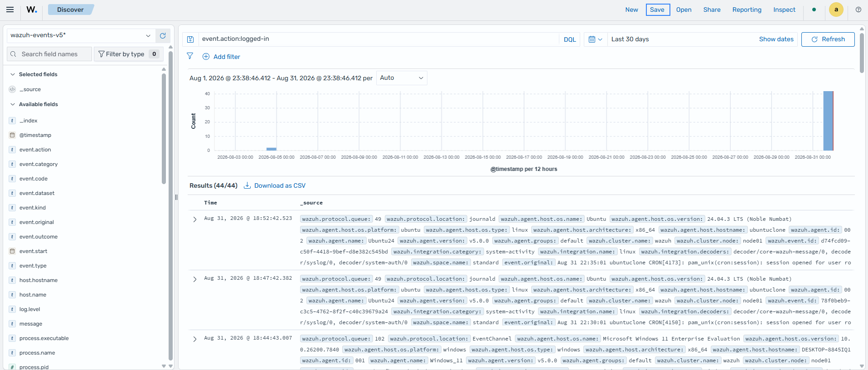Viewport: 868px width, 370px height.
Task: Open the calendar quick date menu
Action: [x=595, y=39]
